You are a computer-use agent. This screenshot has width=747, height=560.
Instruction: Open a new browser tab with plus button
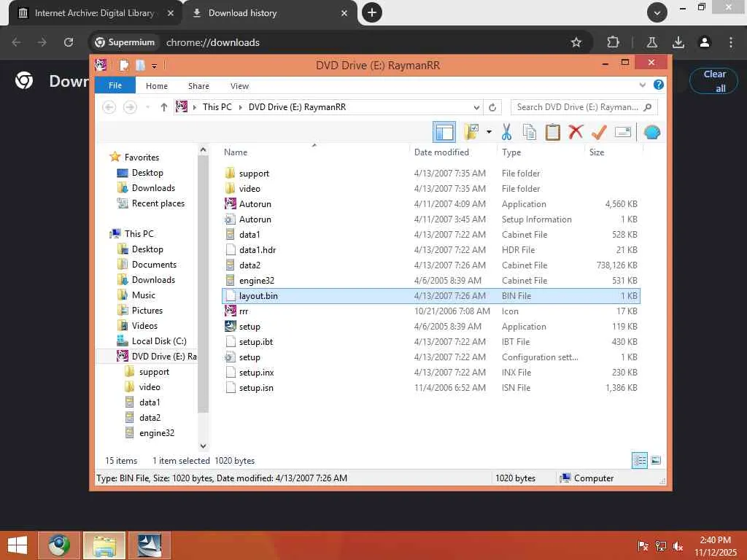click(372, 13)
